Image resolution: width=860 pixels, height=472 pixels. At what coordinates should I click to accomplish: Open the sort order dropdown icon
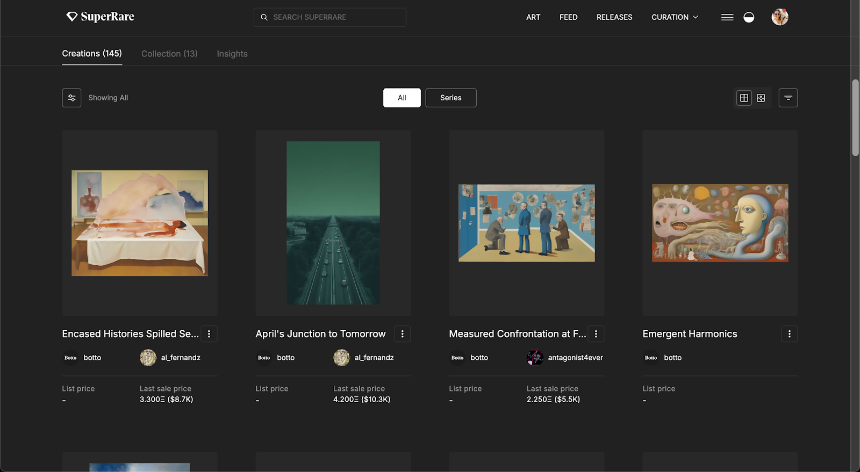(788, 98)
